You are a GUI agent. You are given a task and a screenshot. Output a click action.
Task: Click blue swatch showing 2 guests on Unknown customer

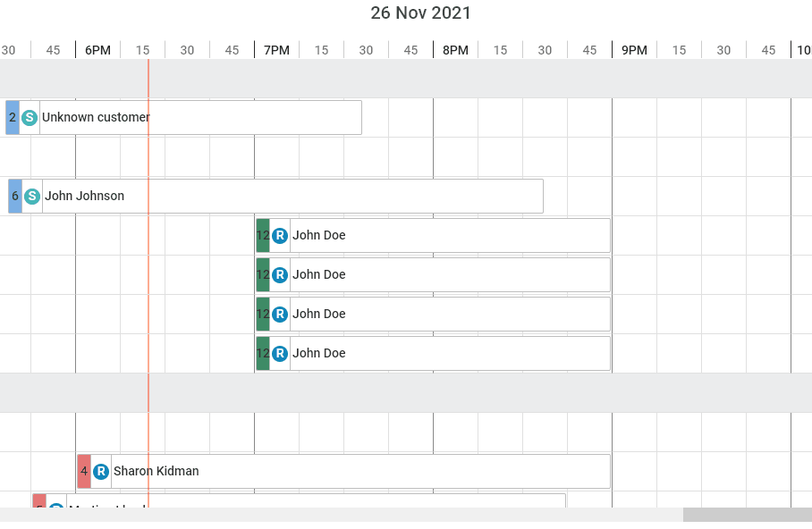point(13,117)
